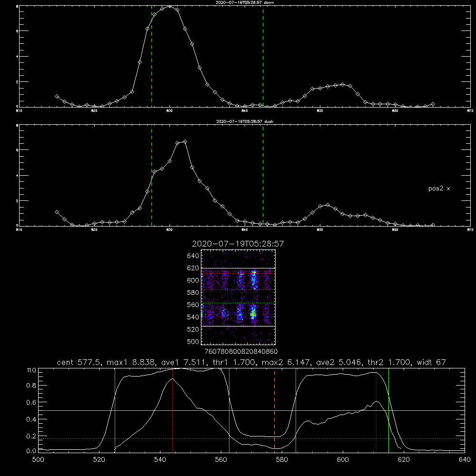Image resolution: width=476 pixels, height=476 pixels.
Task: Click bottom plot x-axis label 500
Action: (x=38, y=460)
